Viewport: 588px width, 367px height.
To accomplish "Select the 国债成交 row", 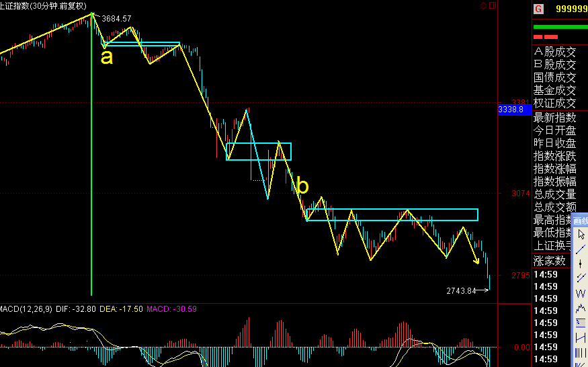I will click(x=555, y=77).
